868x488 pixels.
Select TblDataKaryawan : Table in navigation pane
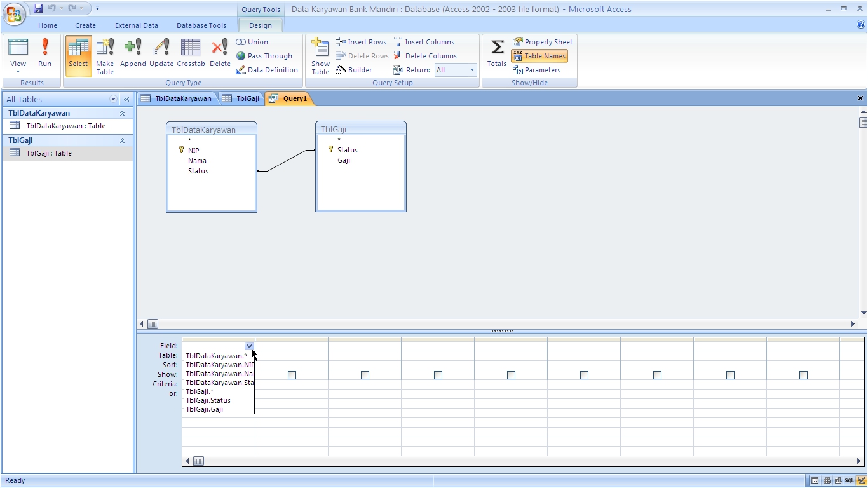pos(67,126)
